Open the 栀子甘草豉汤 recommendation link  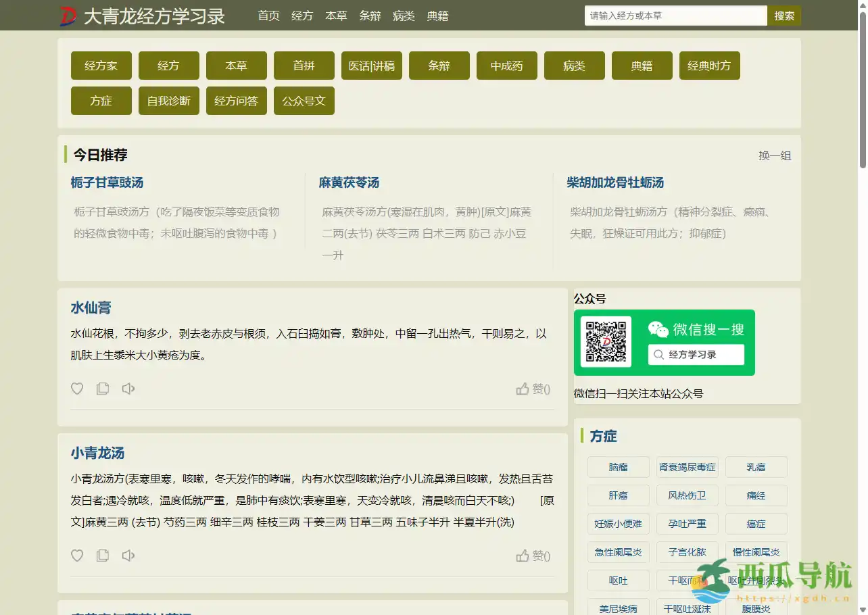click(107, 182)
